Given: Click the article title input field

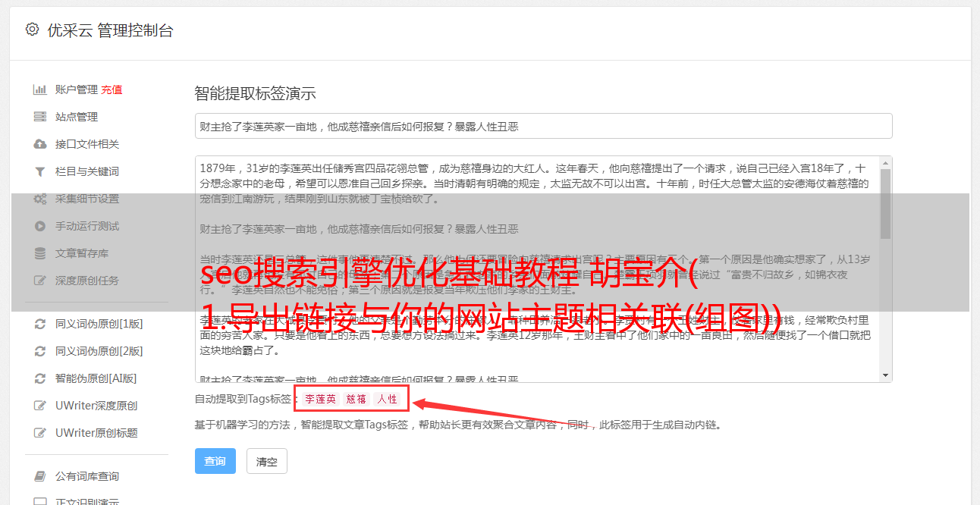Looking at the screenshot, I should (x=543, y=126).
